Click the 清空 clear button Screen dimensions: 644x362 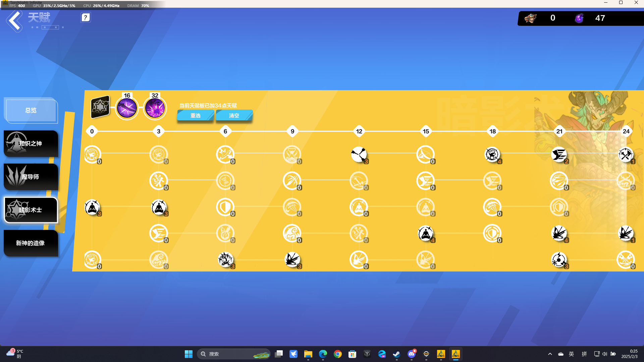pos(234,115)
